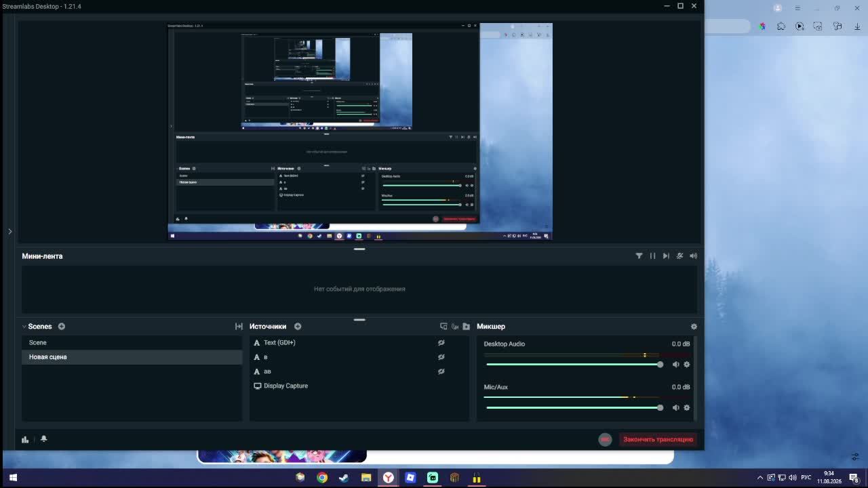Open Mic/Aux source settings gear

pyautogui.click(x=686, y=407)
